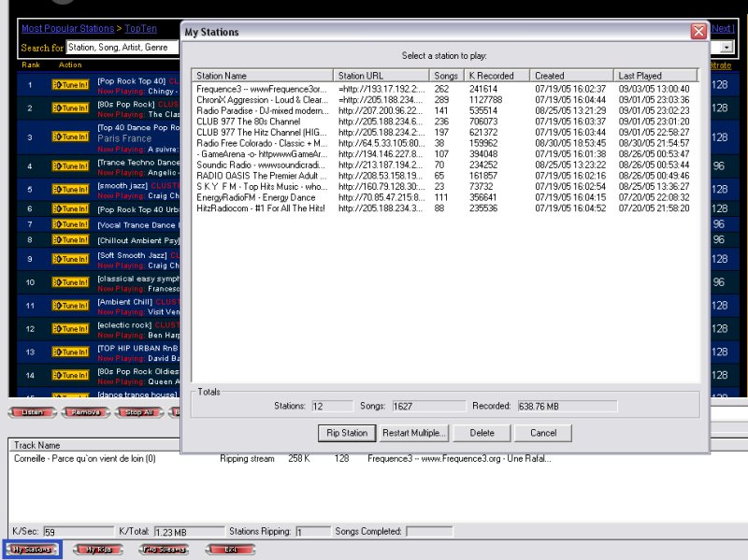Click Tune In icon for rank 9 station
Viewport: 748px width, 560px height.
[x=71, y=259]
